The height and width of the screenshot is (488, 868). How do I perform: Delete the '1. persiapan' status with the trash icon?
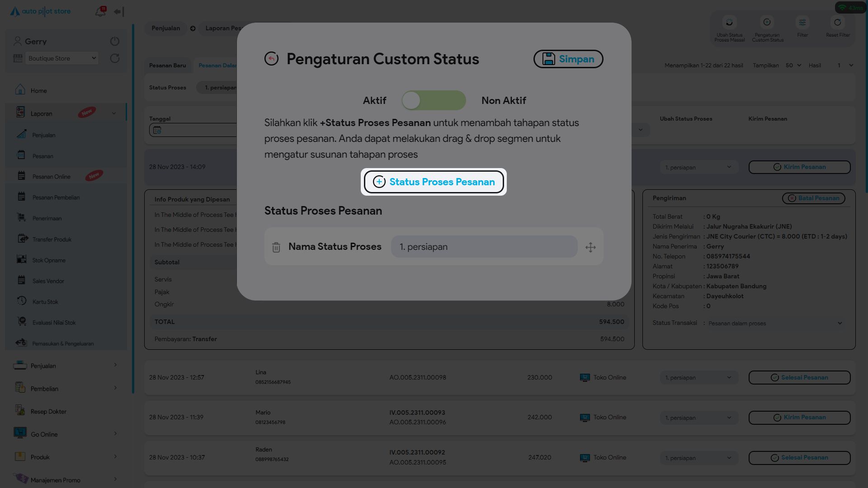[x=276, y=247]
